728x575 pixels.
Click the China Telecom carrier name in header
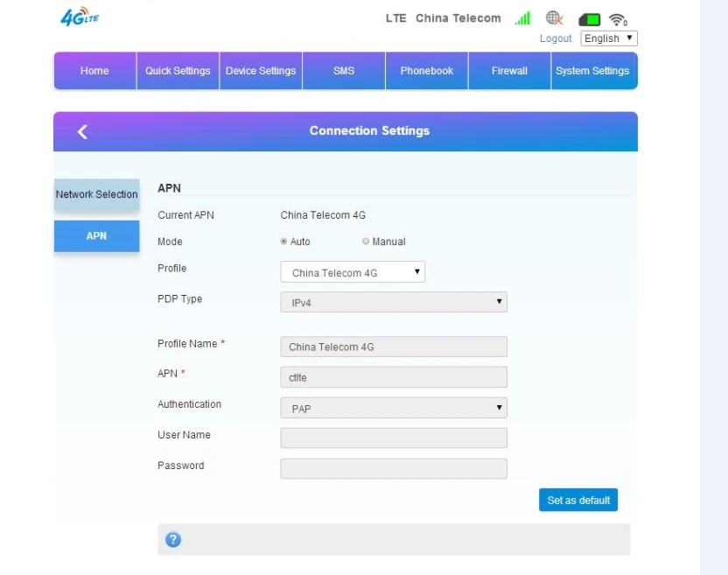pos(458,18)
